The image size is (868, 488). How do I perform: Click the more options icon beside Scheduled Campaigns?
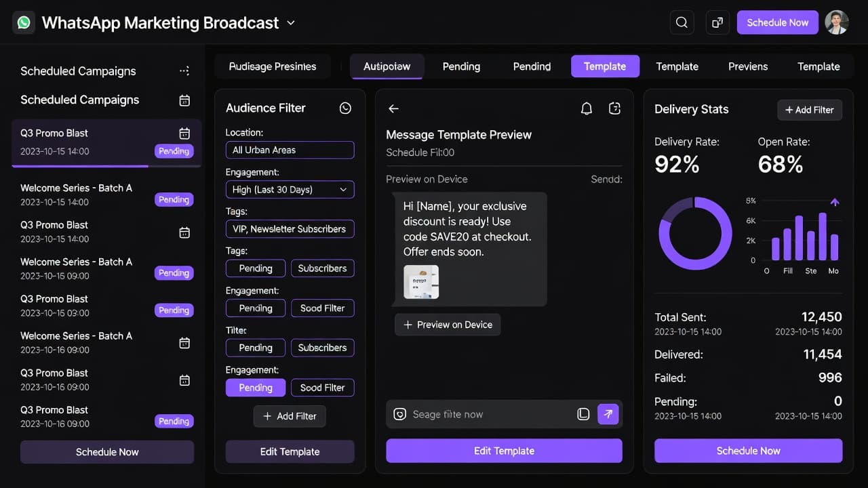[184, 70]
